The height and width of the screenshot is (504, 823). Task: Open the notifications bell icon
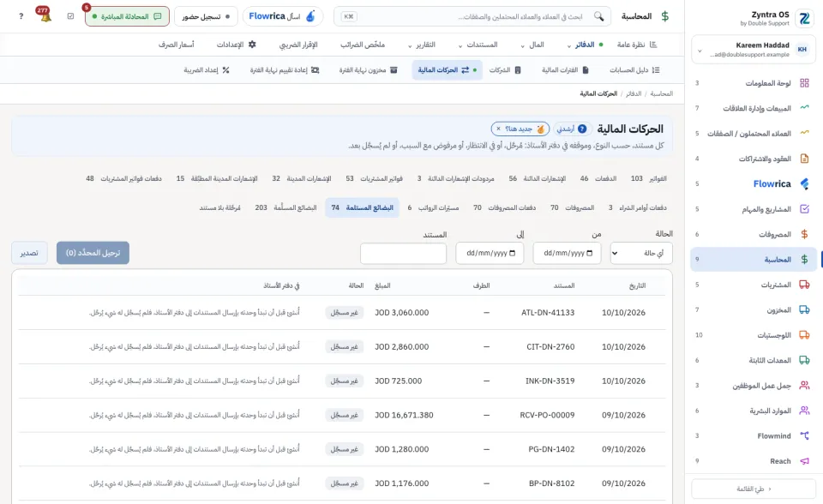coord(45,15)
